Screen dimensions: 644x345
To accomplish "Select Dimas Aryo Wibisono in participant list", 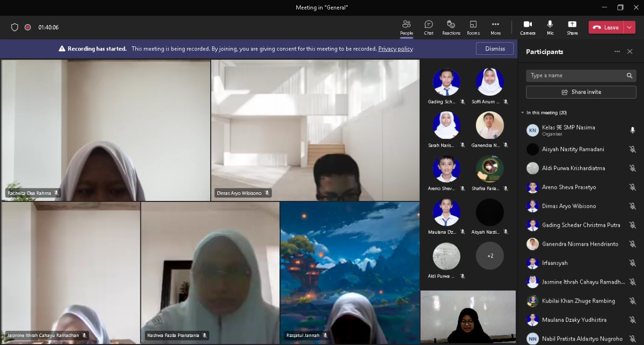I will 569,206.
